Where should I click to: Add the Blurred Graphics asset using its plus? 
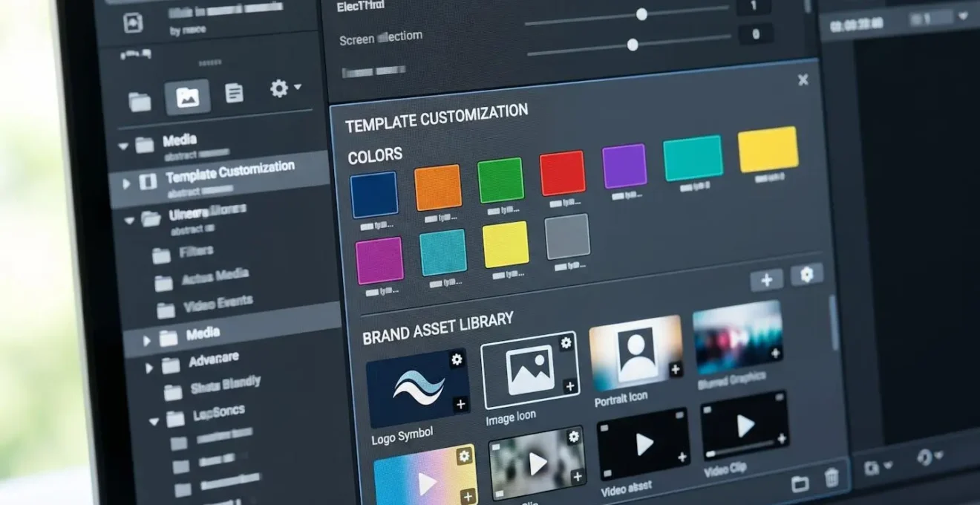pos(775,353)
